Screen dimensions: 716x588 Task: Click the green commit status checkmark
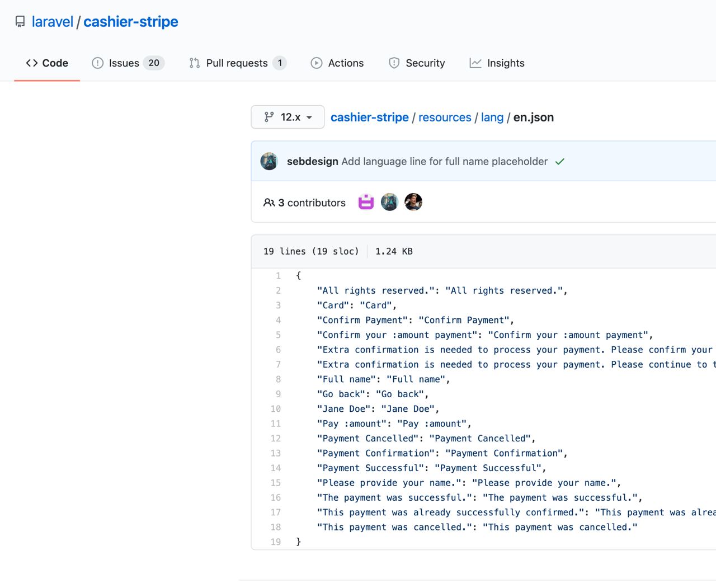pyautogui.click(x=560, y=162)
